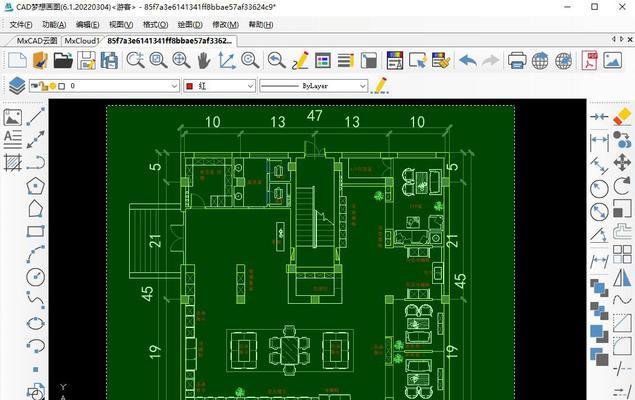Open the 视图(V) menu

point(121,25)
